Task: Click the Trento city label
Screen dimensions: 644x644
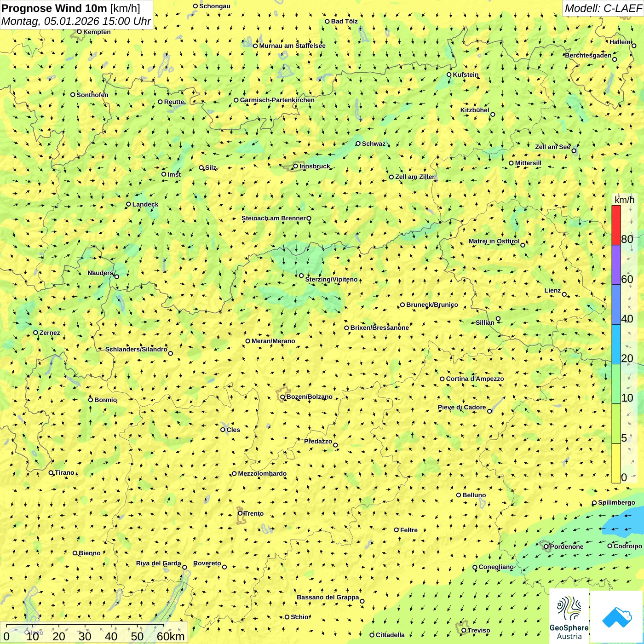Action: 253,513
